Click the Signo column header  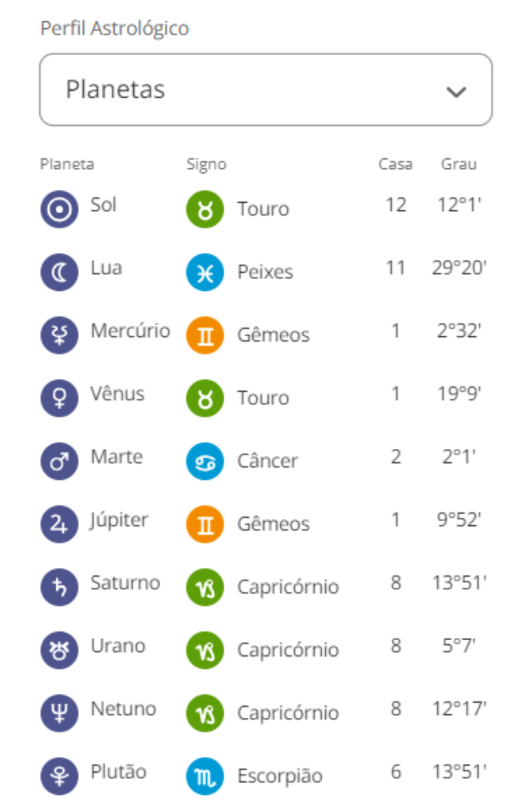(206, 165)
